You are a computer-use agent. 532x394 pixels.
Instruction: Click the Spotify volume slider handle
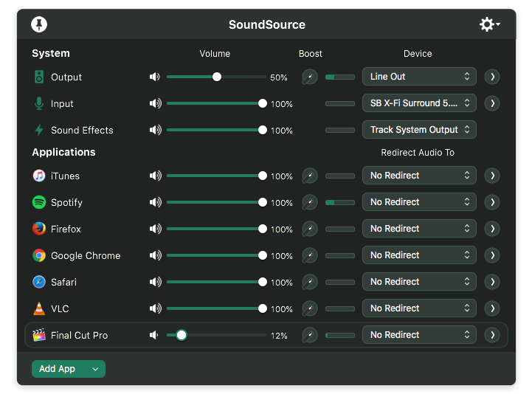[x=262, y=202]
